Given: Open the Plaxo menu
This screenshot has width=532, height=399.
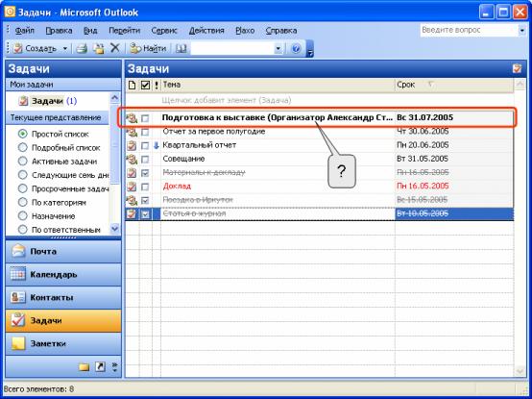Looking at the screenshot, I should coord(245,31).
